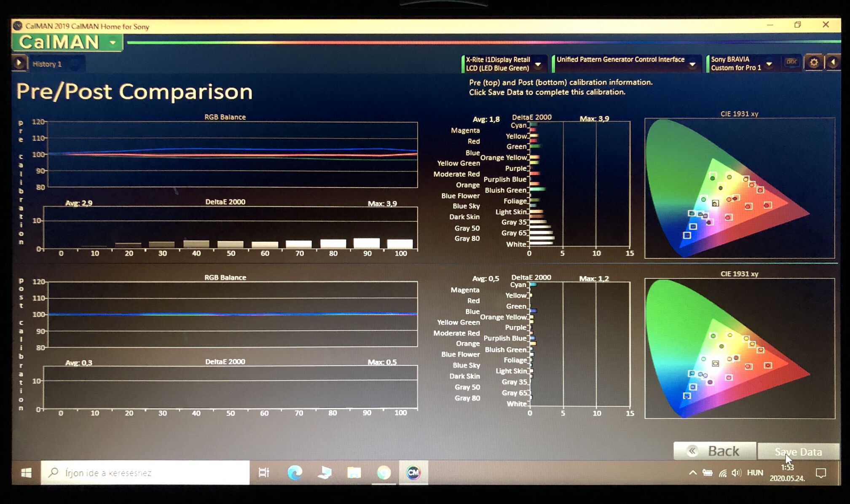Open the CalMAN main menu arrow
The width and height of the screenshot is (850, 504).
pyautogui.click(x=113, y=43)
